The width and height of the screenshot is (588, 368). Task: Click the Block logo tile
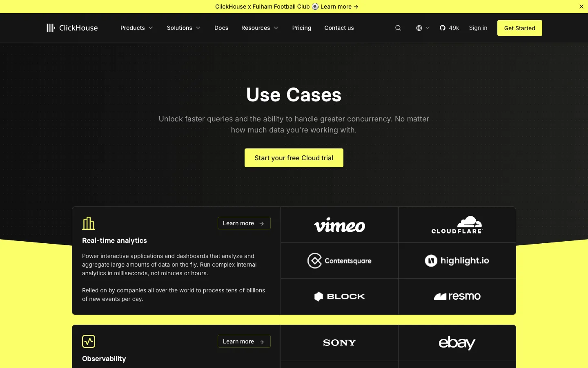(x=339, y=296)
